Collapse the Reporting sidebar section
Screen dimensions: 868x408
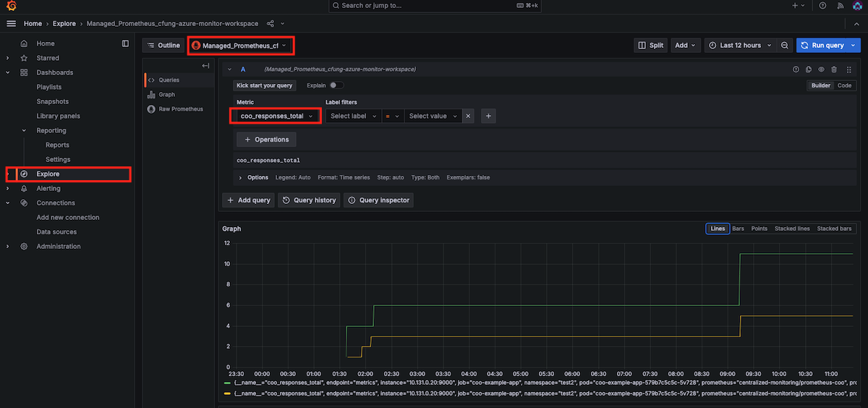[24, 130]
